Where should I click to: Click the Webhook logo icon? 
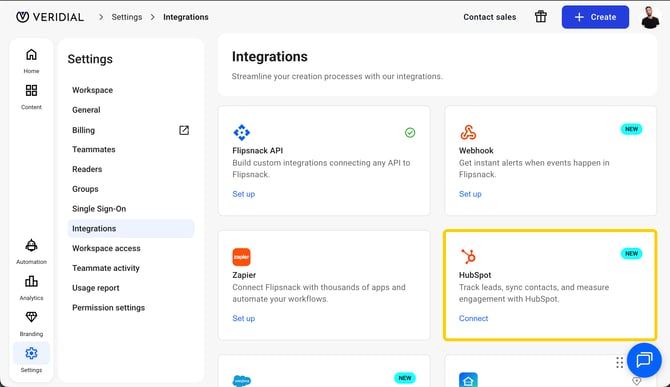(468, 132)
